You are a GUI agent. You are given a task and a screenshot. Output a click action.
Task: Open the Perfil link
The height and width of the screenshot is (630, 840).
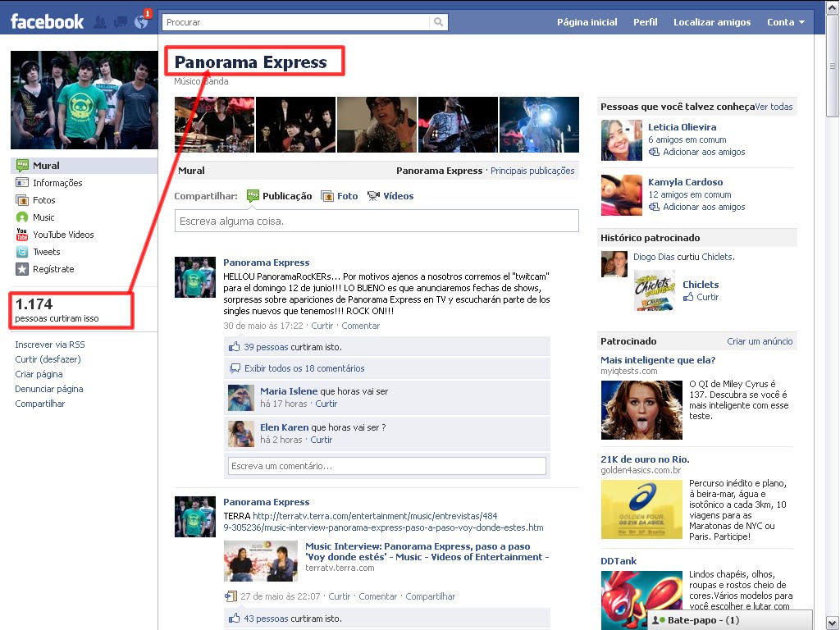645,22
